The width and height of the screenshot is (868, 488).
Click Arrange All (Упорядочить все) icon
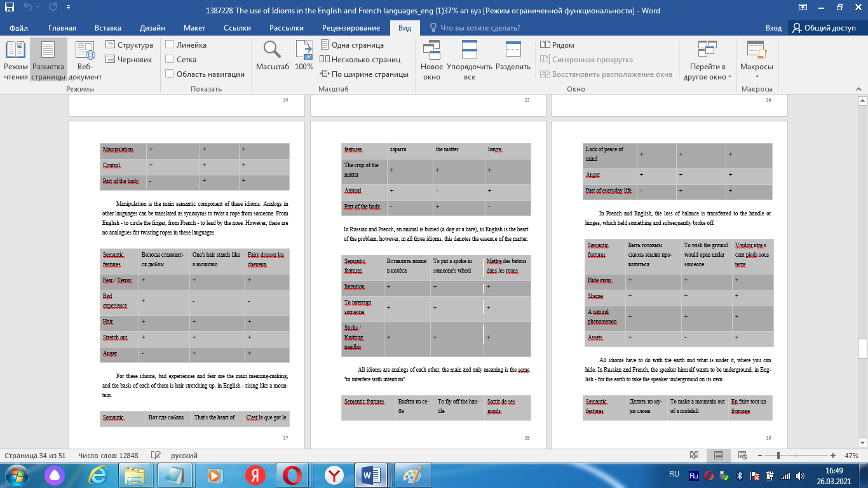click(x=469, y=60)
